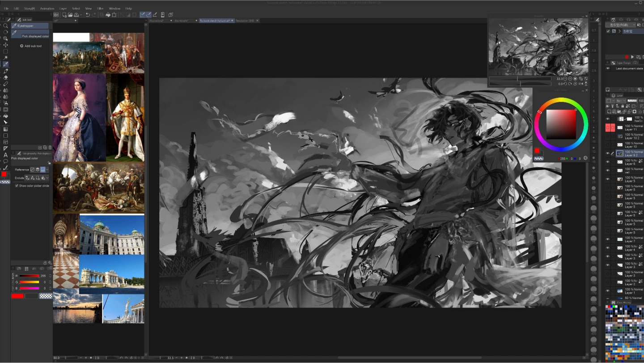Play the selected auto action
This screenshot has height=363, width=644.
pos(632,57)
